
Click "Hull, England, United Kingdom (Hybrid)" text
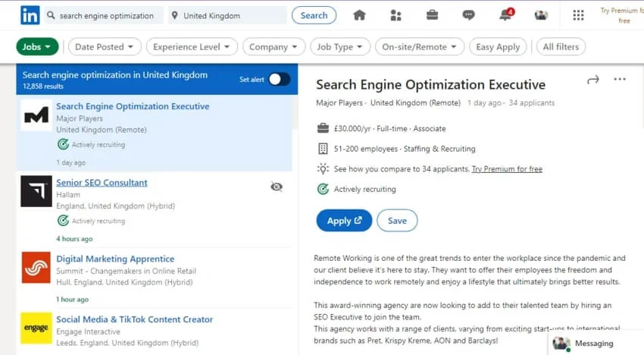click(x=124, y=282)
